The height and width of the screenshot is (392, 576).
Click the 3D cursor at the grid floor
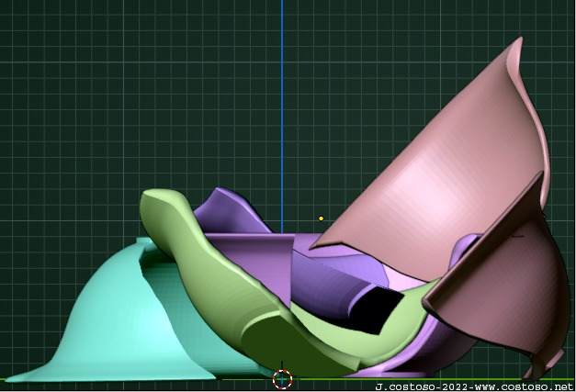[x=282, y=379]
